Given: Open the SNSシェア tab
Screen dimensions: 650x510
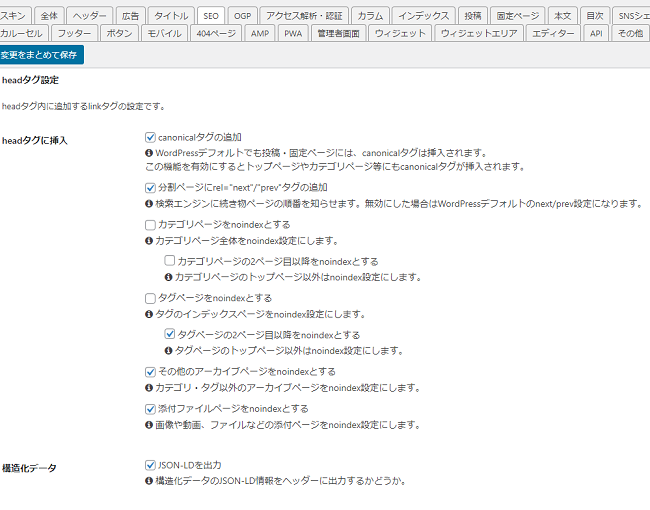Looking at the screenshot, I should (x=631, y=16).
